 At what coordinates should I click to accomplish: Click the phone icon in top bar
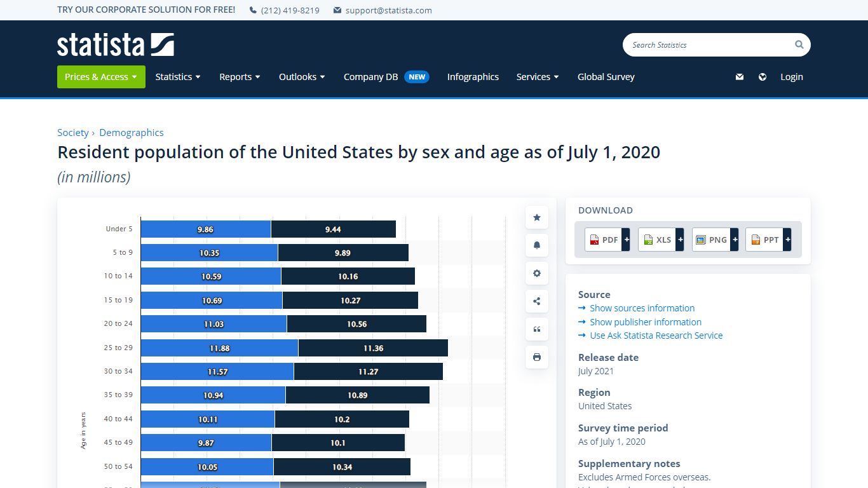click(x=253, y=10)
